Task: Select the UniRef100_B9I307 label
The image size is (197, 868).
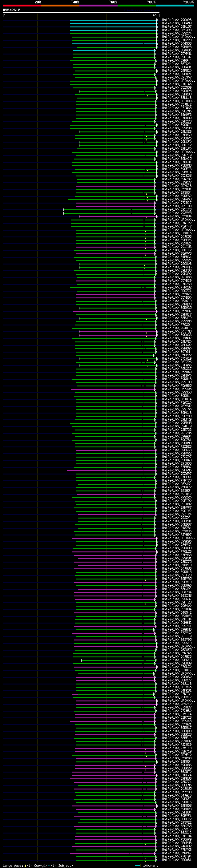Action: [x=177, y=78]
